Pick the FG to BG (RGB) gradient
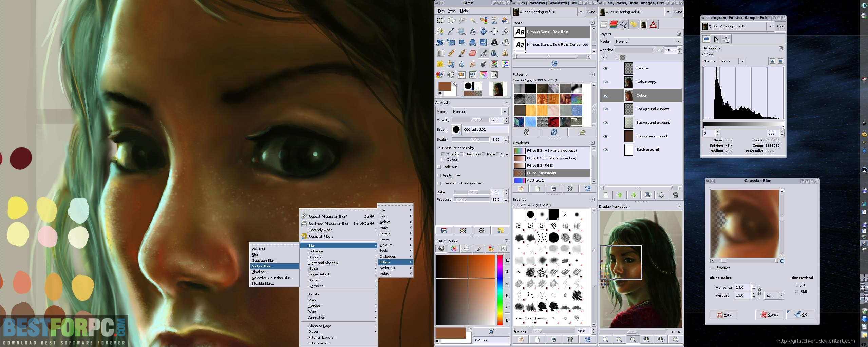868x347 pixels. (551, 166)
